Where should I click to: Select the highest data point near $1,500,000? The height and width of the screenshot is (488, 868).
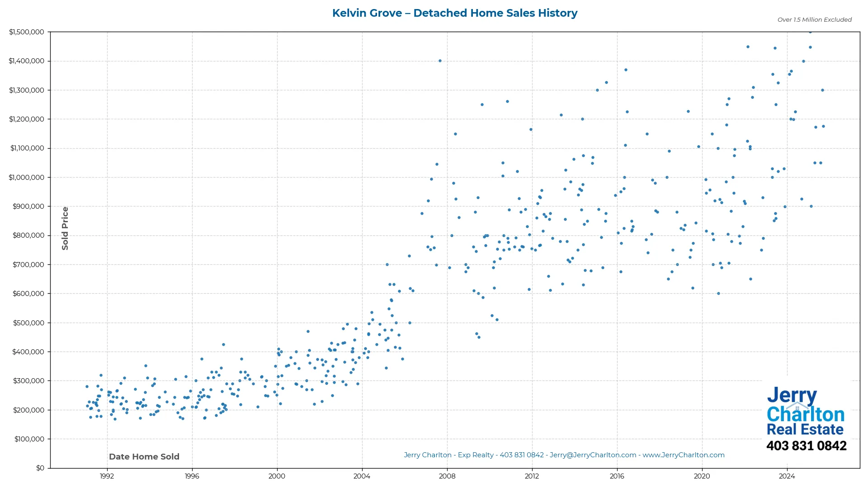click(x=810, y=32)
